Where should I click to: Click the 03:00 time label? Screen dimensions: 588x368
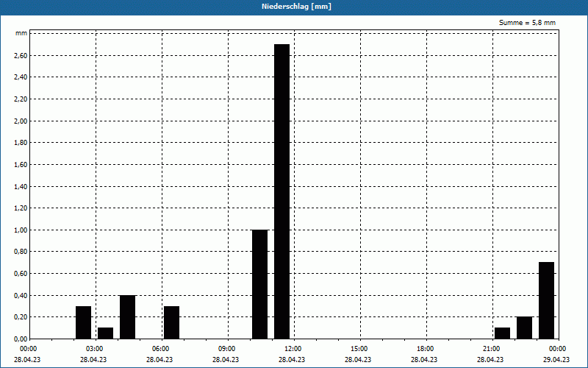[x=95, y=349]
